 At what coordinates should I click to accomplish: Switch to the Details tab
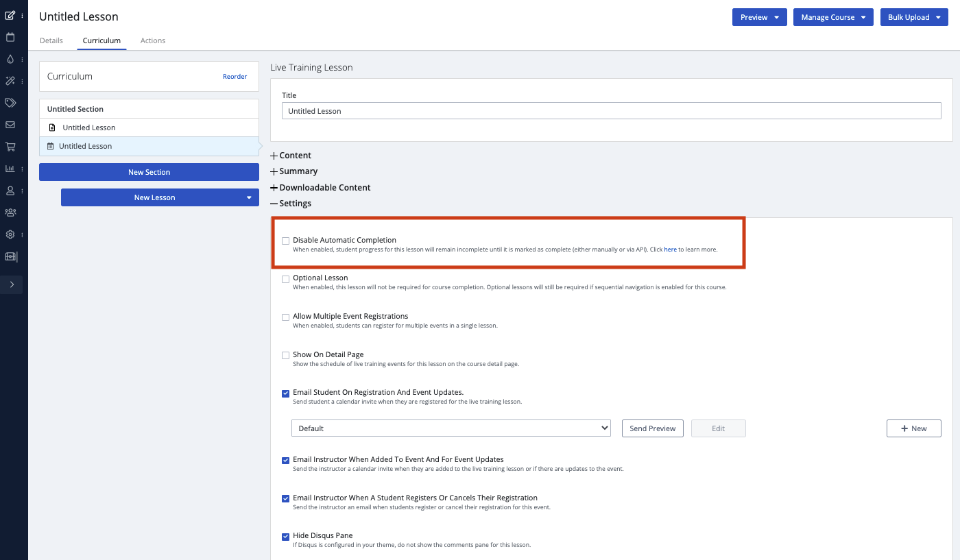51,40
